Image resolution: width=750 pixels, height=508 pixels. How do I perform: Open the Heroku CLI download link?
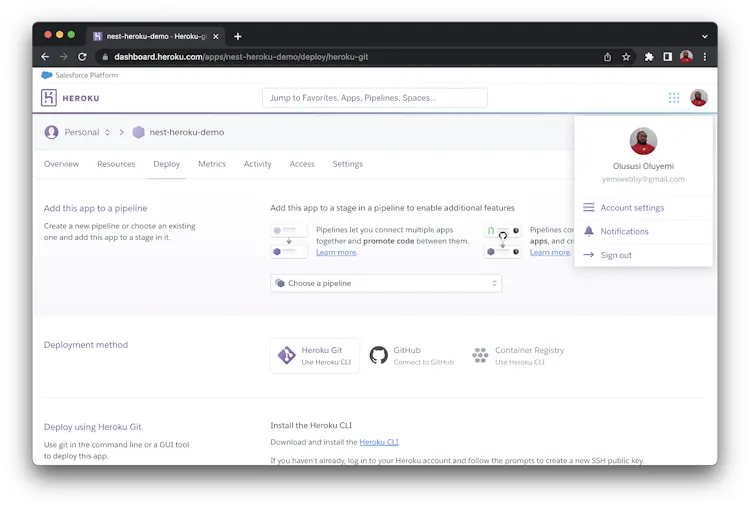[379, 442]
